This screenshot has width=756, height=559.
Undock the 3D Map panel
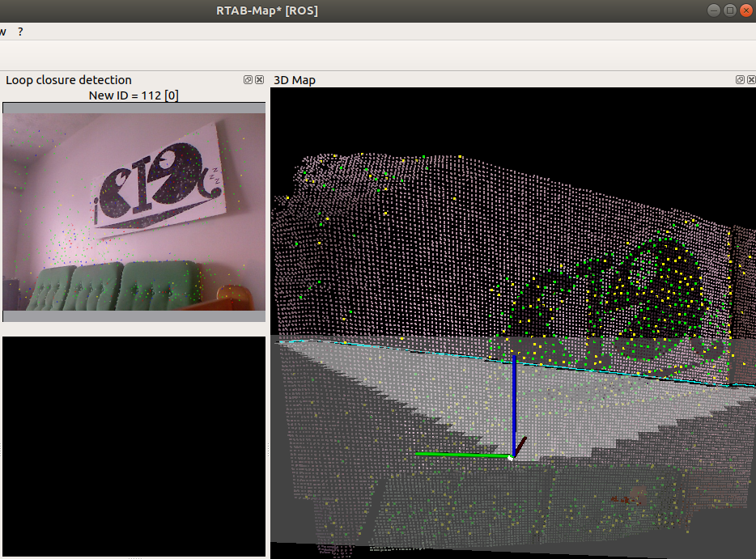point(740,80)
